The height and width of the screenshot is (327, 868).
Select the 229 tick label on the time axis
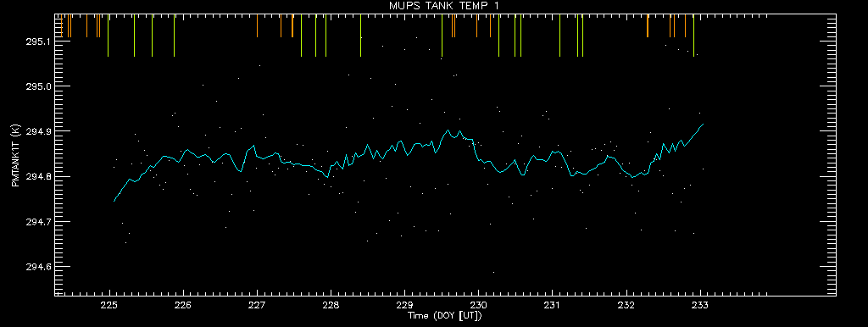point(404,307)
